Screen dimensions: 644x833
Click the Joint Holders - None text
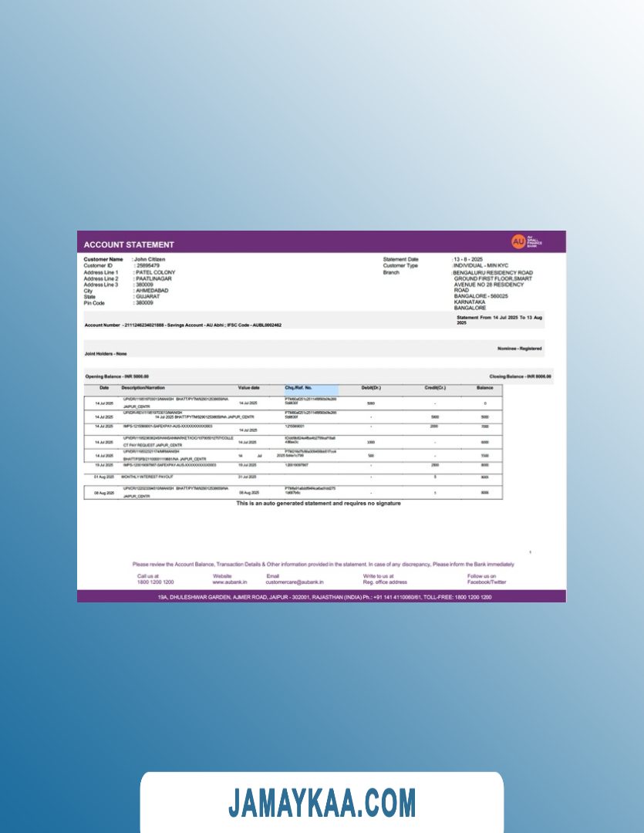pyautogui.click(x=106, y=354)
